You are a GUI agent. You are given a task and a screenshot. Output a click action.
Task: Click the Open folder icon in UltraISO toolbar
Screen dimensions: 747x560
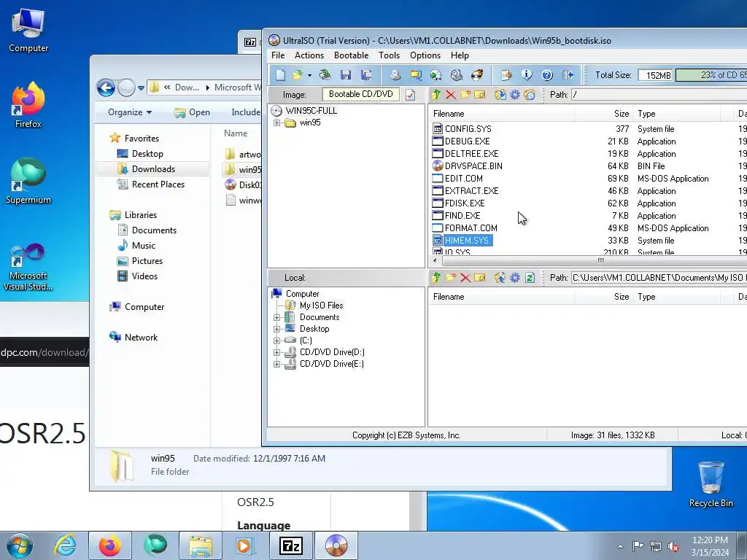pyautogui.click(x=298, y=75)
